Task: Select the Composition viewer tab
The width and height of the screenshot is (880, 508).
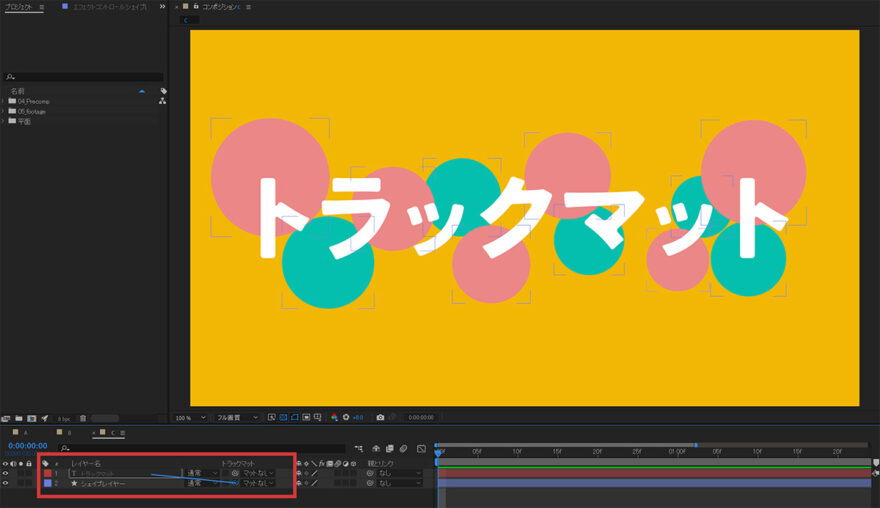Action: pyautogui.click(x=221, y=7)
